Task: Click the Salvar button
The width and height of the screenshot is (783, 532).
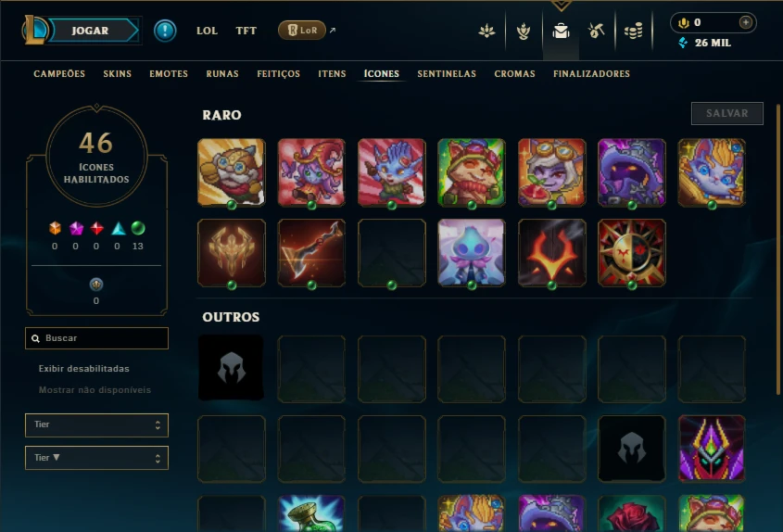Action: (x=727, y=113)
